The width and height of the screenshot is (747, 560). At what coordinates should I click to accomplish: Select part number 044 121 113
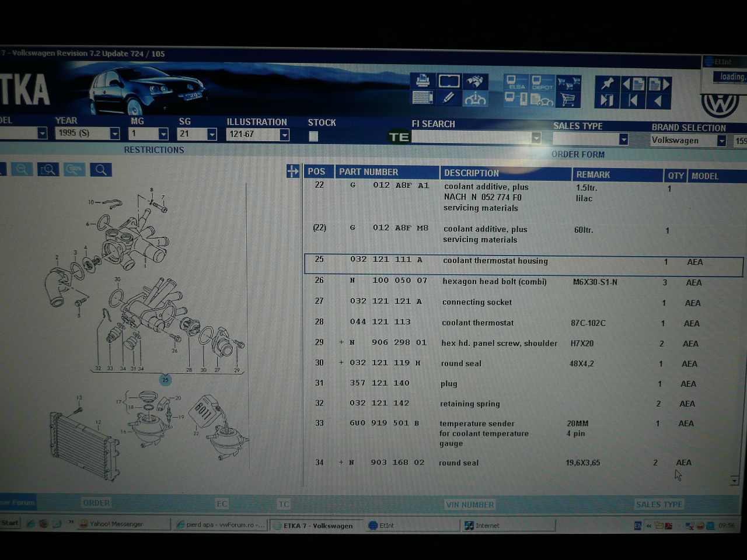click(380, 322)
